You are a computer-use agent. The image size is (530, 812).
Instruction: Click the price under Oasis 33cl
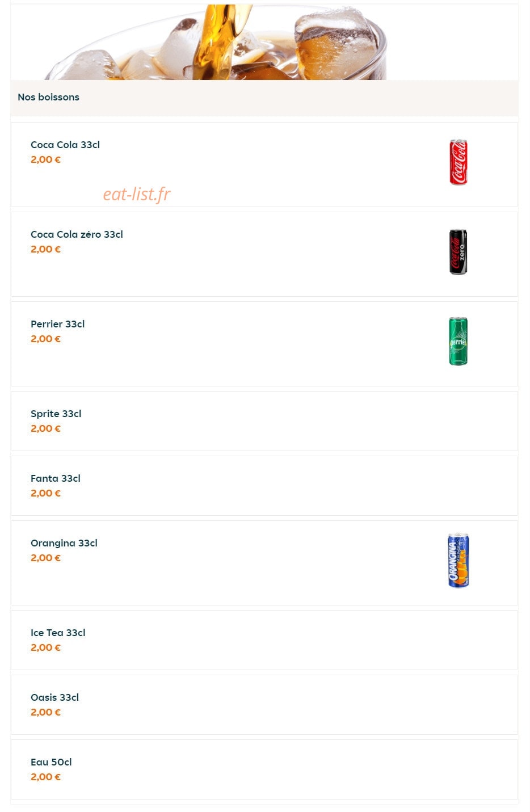click(x=45, y=712)
